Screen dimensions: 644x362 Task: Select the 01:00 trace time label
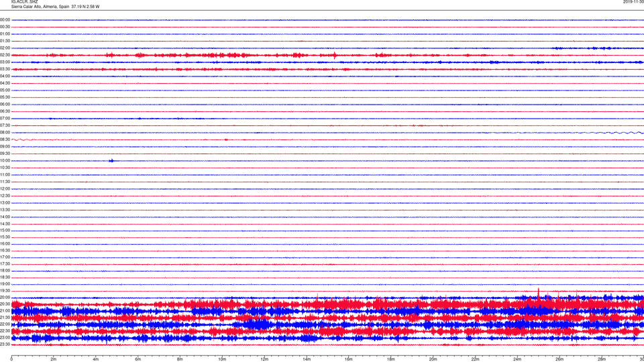[5, 34]
